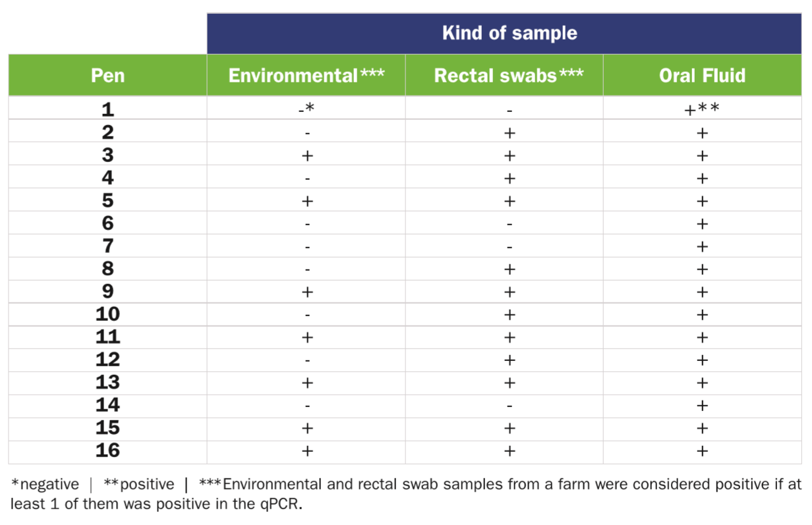Viewport: 812px width, 525px height.
Task: Click Oral Fluid plus sign for pen 16
Action: coord(703,451)
